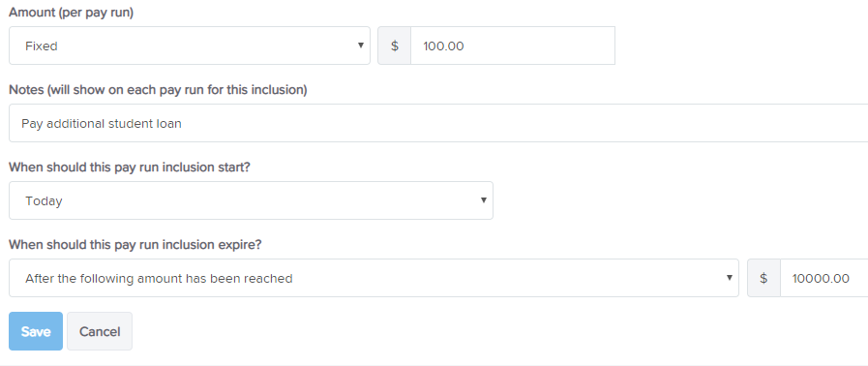Select the word 'Fixed' in amount selector

click(x=42, y=46)
